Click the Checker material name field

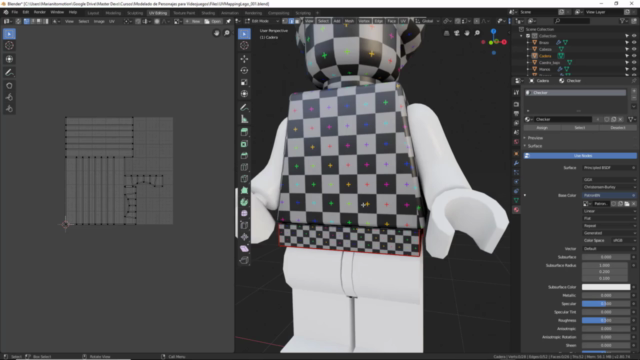563,119
